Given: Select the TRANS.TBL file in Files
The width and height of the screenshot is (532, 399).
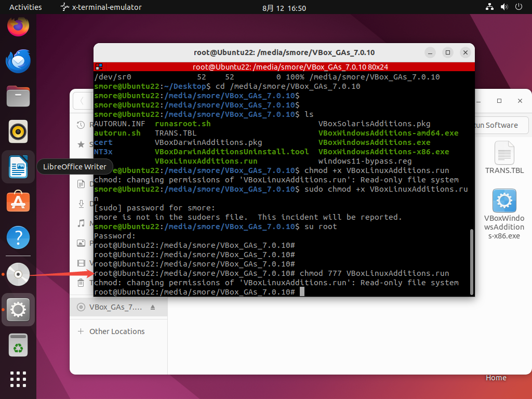Looking at the screenshot, I should pyautogui.click(x=504, y=157).
